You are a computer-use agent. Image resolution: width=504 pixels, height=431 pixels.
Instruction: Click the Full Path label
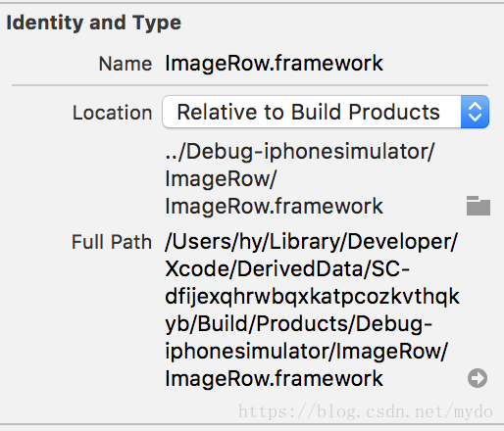coord(112,242)
